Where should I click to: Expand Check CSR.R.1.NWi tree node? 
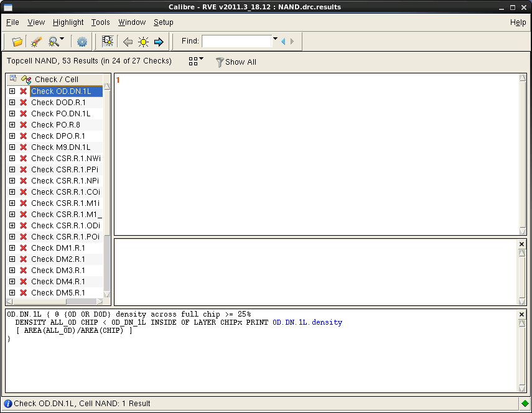click(12, 159)
